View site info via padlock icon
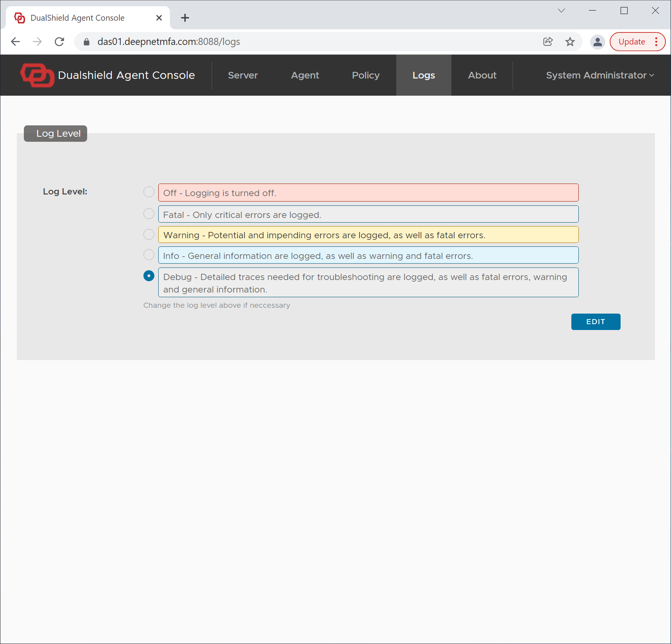The height and width of the screenshot is (644, 671). pyautogui.click(x=87, y=42)
